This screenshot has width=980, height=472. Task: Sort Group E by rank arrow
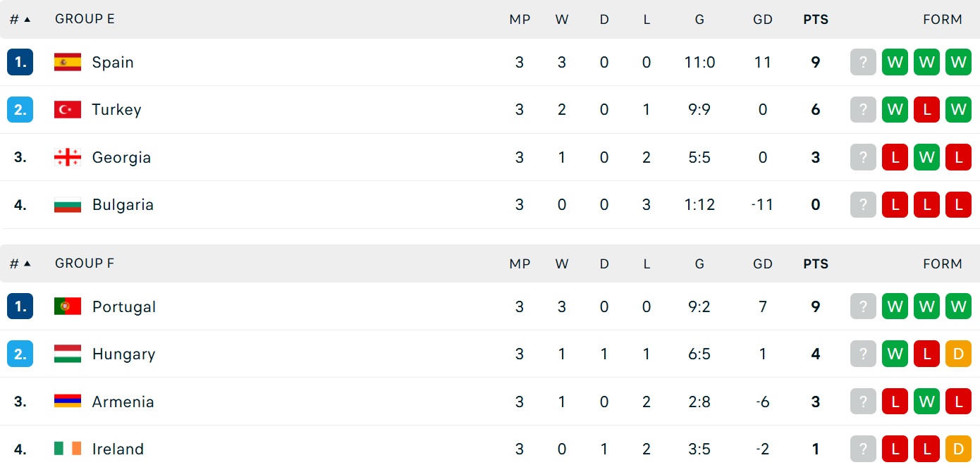[27, 20]
